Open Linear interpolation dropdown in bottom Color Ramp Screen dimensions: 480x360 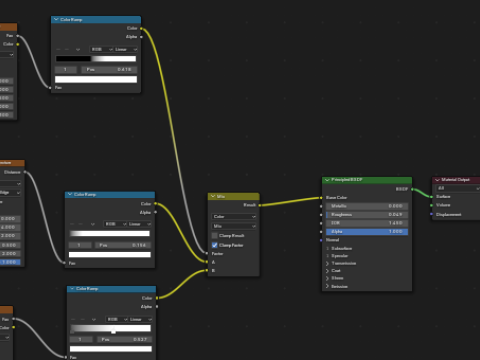[x=141, y=319]
